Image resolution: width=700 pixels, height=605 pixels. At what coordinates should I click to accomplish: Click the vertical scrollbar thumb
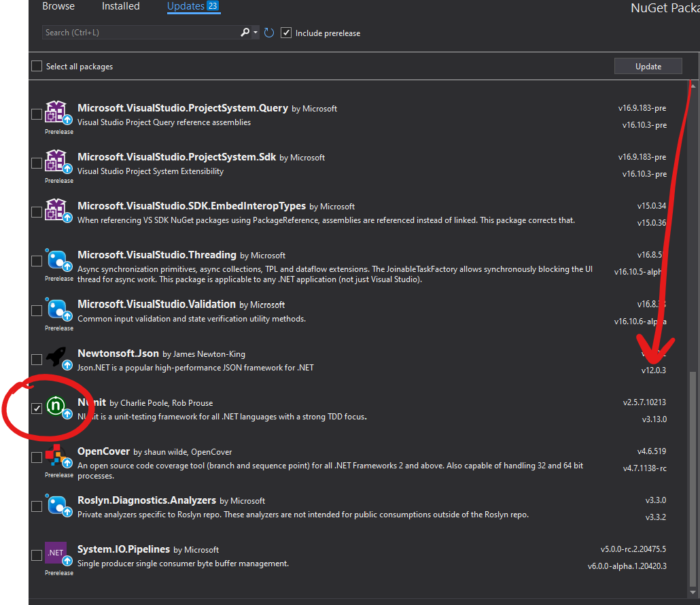(x=693, y=478)
